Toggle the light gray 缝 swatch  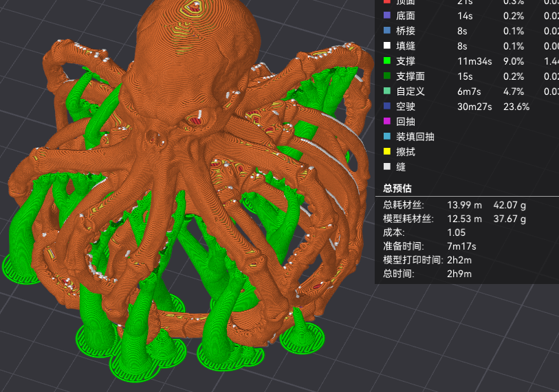pos(387,166)
